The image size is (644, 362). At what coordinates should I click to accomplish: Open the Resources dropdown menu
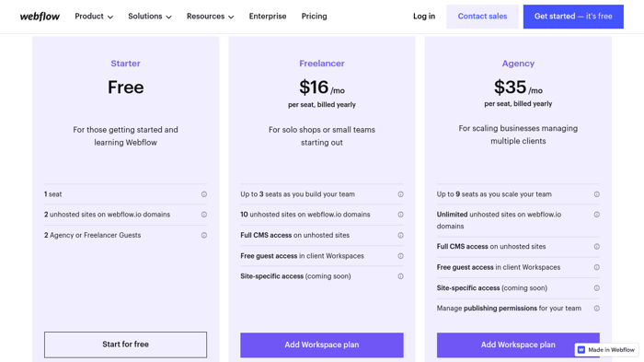(211, 17)
